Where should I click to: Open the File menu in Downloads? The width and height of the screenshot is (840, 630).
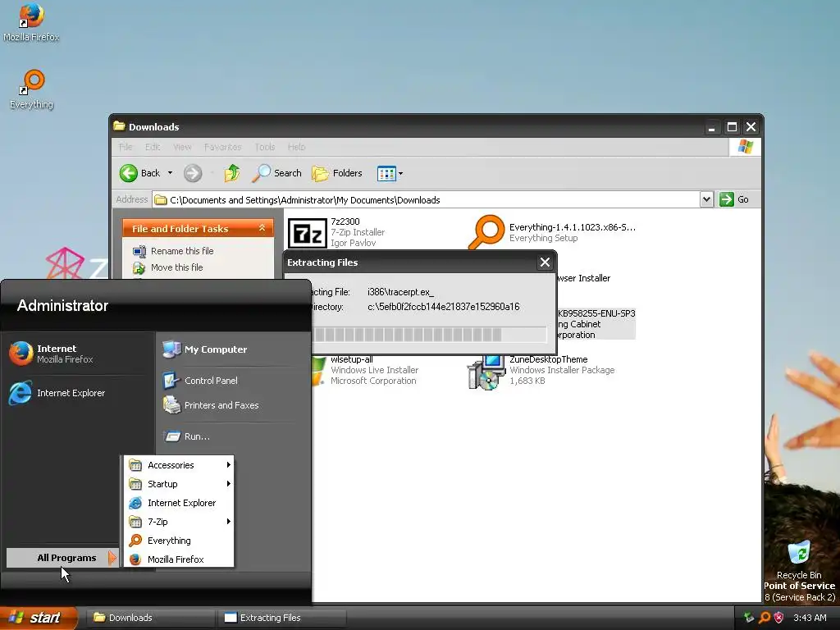(126, 147)
